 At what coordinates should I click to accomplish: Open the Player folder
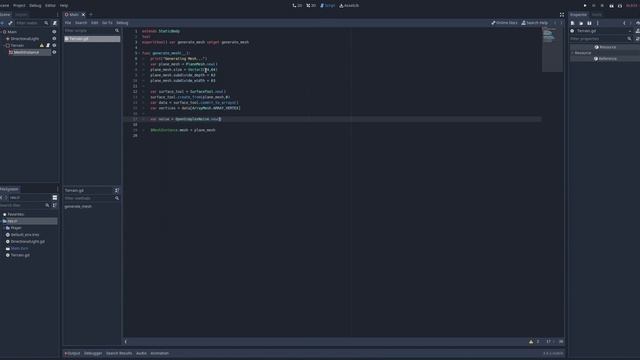(x=16, y=228)
